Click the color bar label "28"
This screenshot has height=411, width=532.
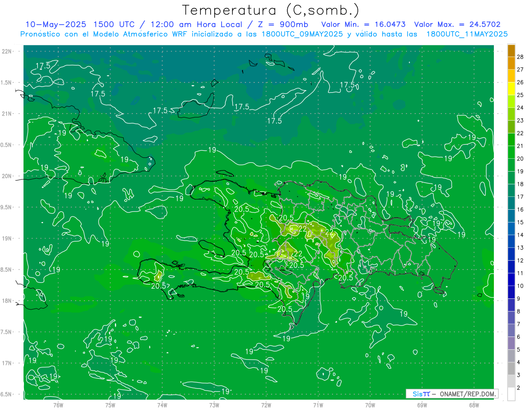click(x=520, y=56)
